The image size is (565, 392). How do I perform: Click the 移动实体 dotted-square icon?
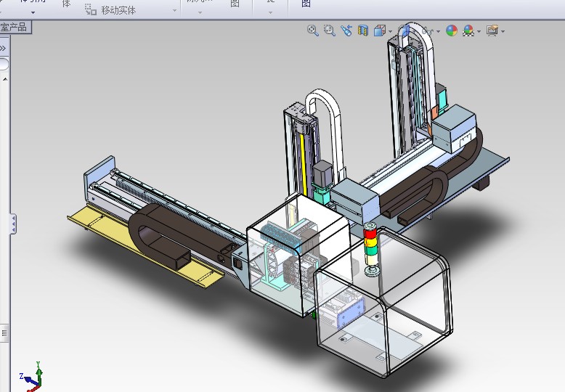pos(91,9)
